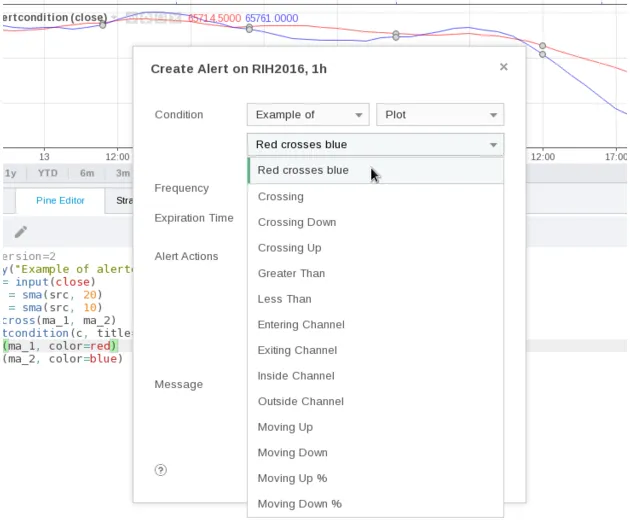Pick the Crossing Up condition

289,248
